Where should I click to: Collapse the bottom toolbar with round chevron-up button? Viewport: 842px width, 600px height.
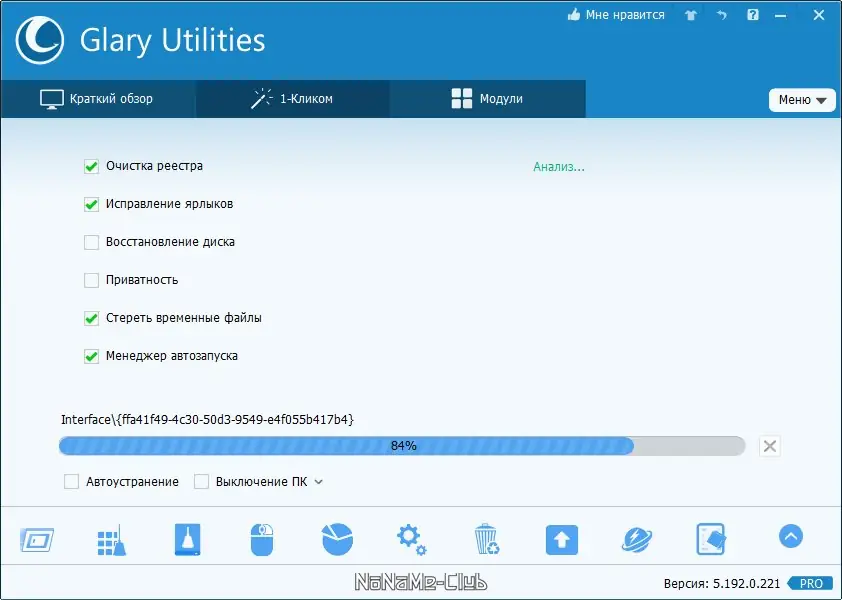pos(790,536)
